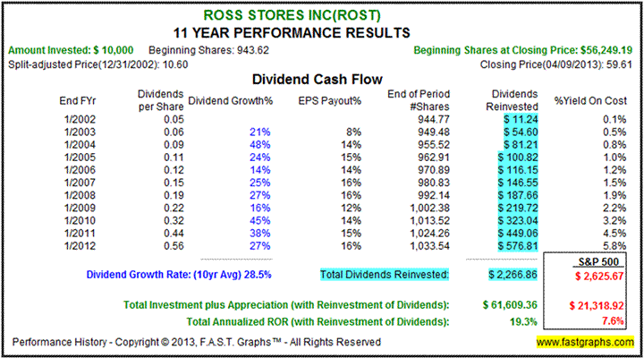Select the 1/2011 fiscal year row label
This screenshot has height=358, width=644.
(80, 234)
